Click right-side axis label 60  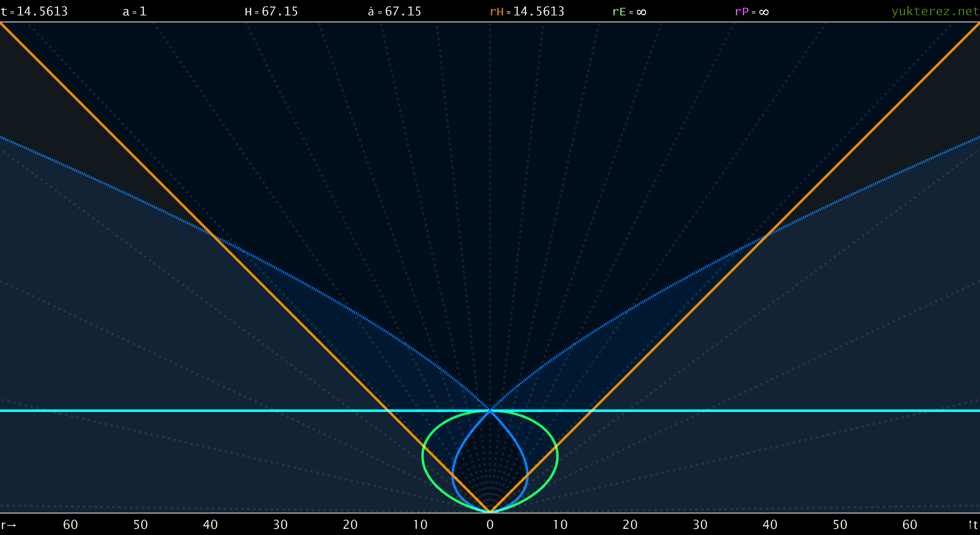[910, 525]
